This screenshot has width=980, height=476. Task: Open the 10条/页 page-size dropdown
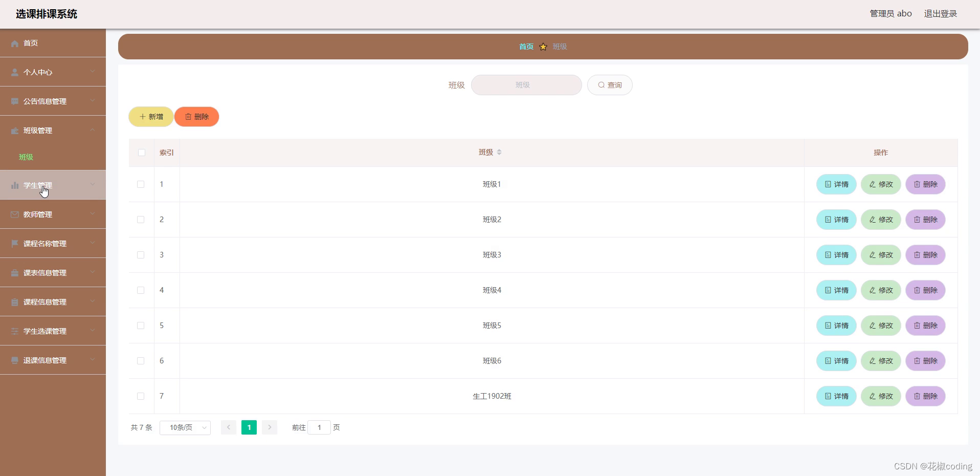pos(185,427)
